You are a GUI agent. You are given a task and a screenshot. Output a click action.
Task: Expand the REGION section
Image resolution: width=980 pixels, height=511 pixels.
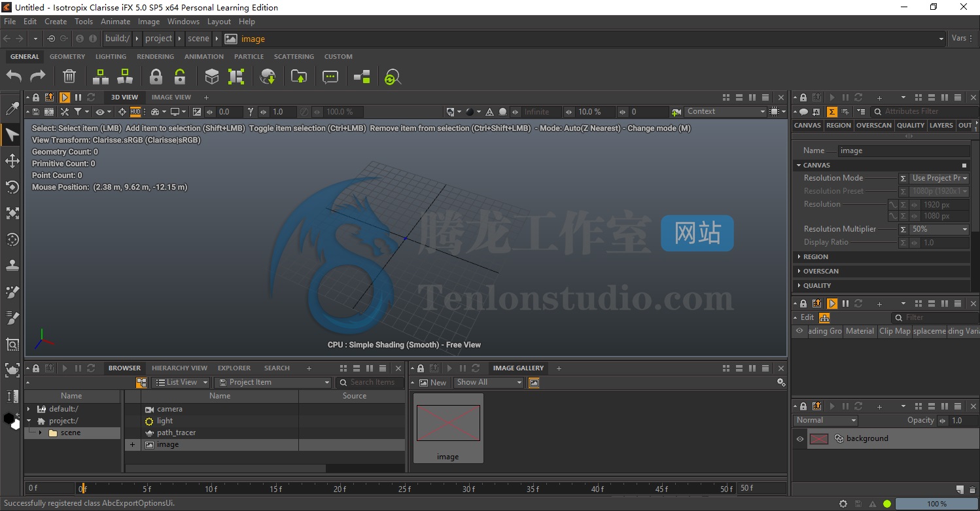882,257
